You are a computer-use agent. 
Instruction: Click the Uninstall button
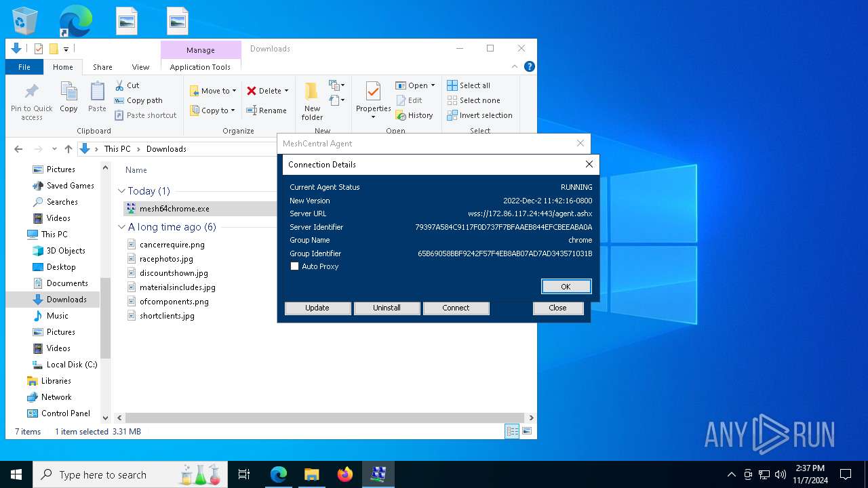pos(387,308)
